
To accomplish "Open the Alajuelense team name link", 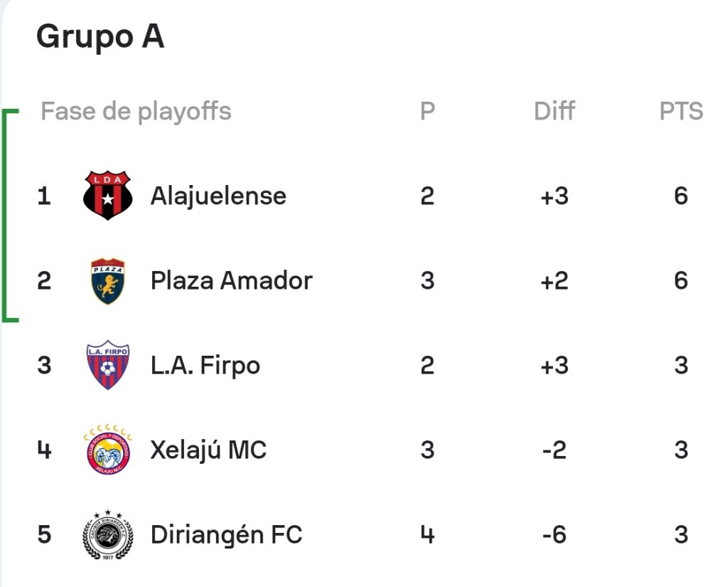I will click(218, 196).
